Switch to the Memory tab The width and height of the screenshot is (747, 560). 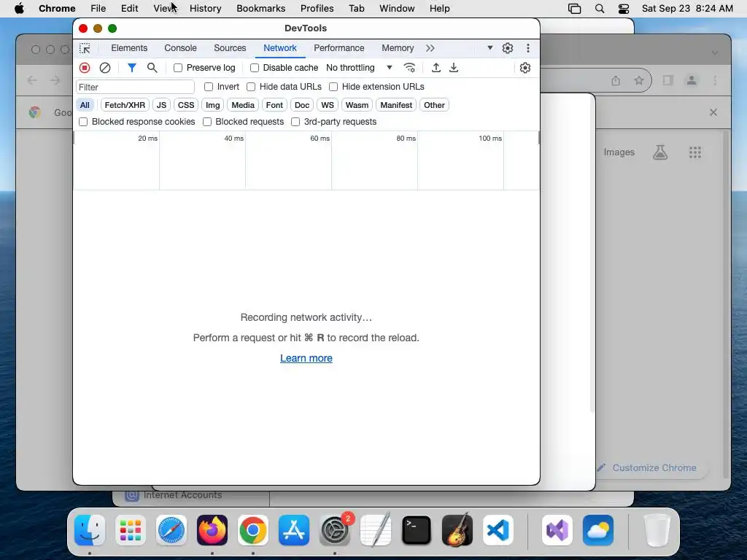coord(398,48)
